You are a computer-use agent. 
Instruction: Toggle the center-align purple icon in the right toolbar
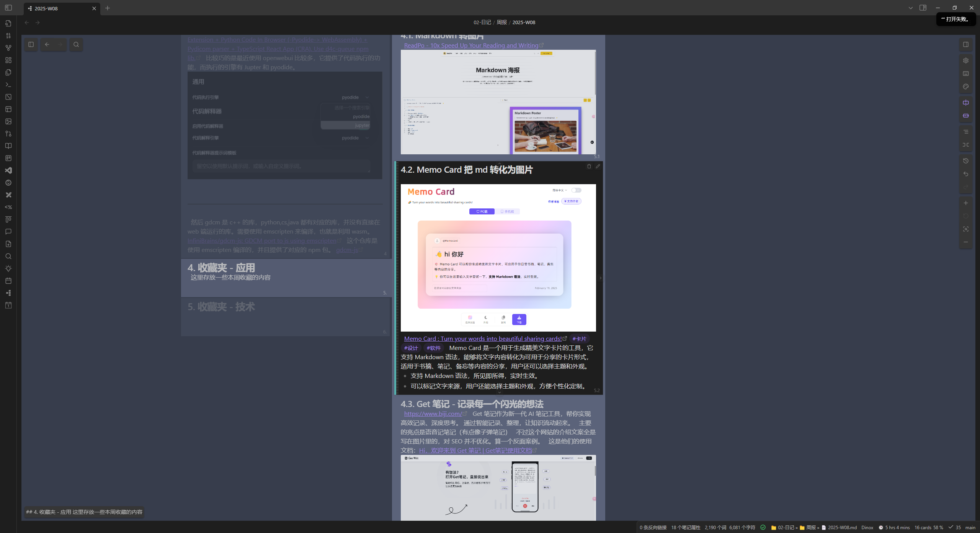coord(966,103)
